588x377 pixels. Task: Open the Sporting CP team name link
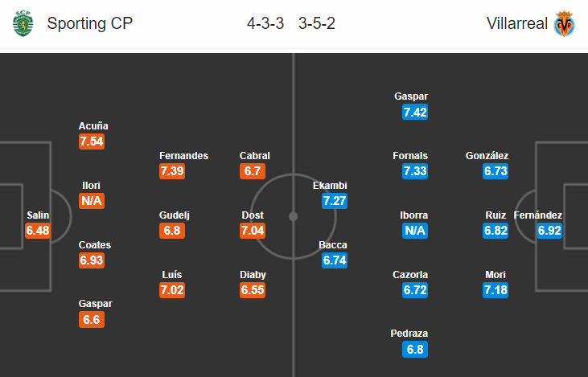pyautogui.click(x=89, y=23)
